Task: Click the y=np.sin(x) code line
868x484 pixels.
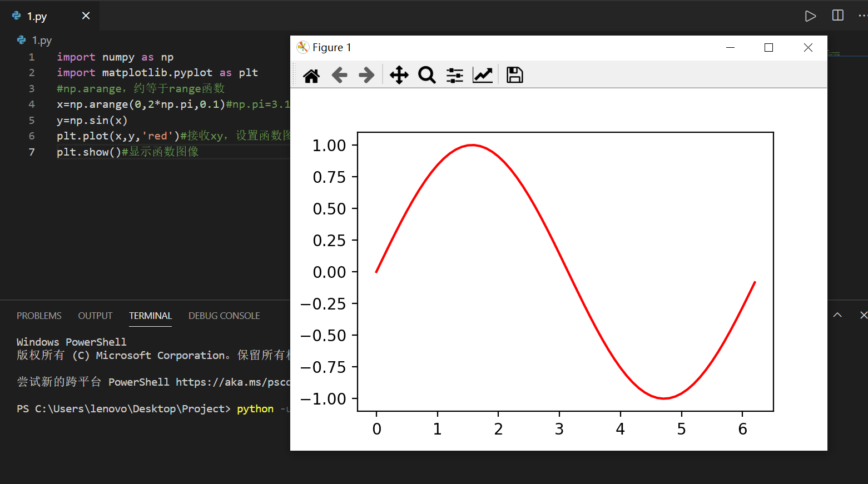Action: coord(92,120)
